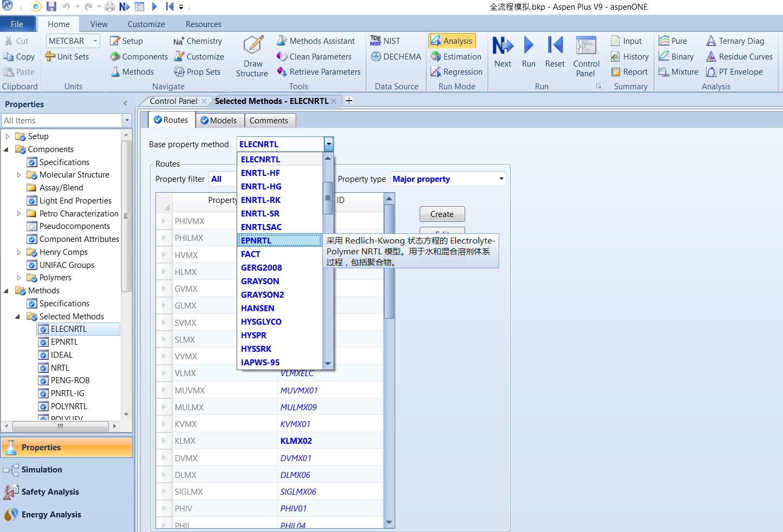This screenshot has width=783, height=532.
Task: Choose ENRTL-RK from the dropdown list
Action: point(280,200)
